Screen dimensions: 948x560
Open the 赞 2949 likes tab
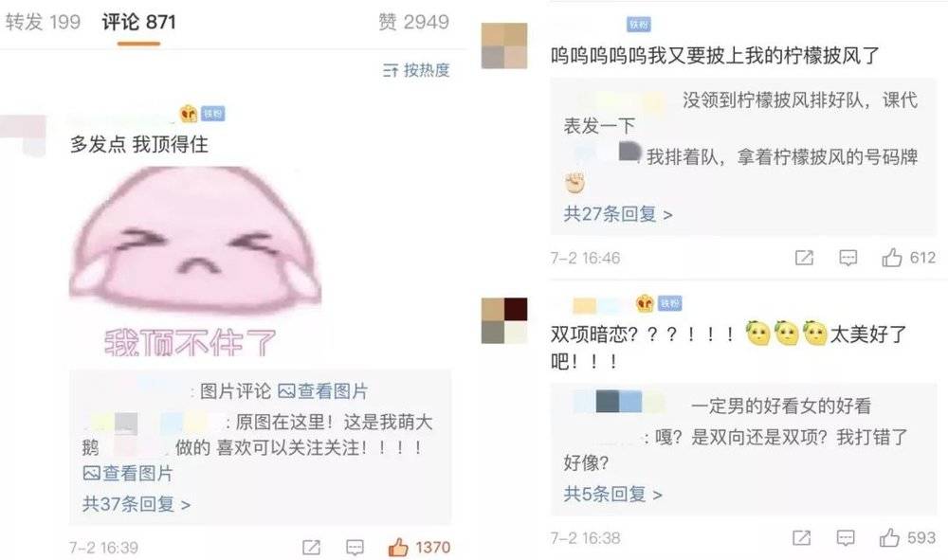(413, 22)
